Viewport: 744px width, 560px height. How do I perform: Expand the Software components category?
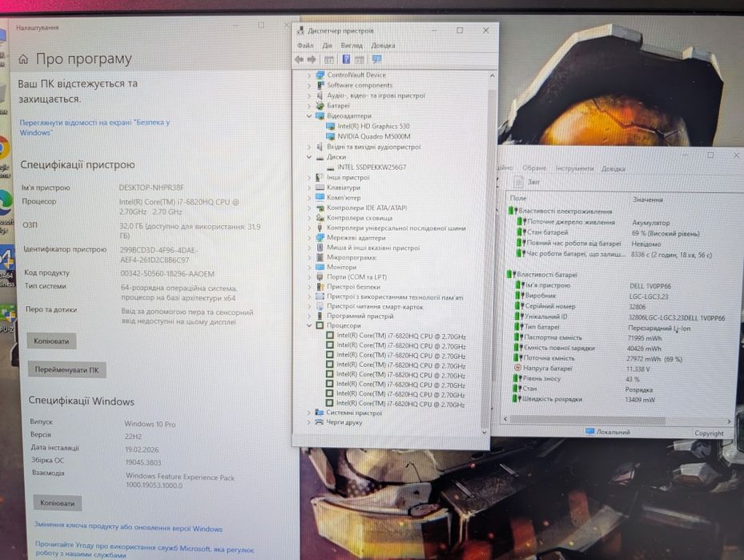[x=309, y=86]
